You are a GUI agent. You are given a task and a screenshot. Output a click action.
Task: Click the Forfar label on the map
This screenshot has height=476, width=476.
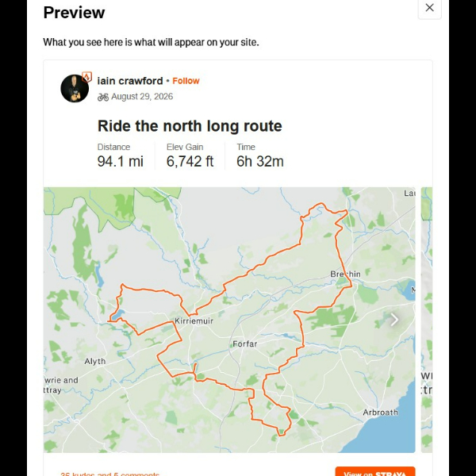coord(245,344)
